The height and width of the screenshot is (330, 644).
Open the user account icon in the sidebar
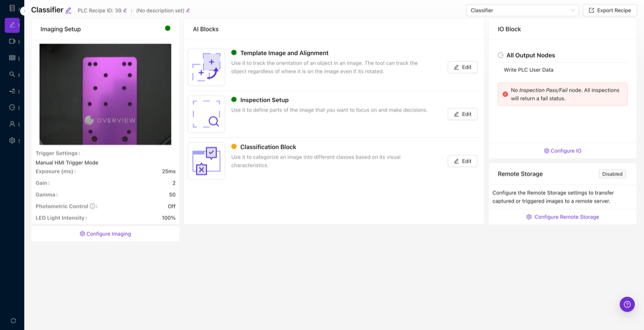point(12,124)
